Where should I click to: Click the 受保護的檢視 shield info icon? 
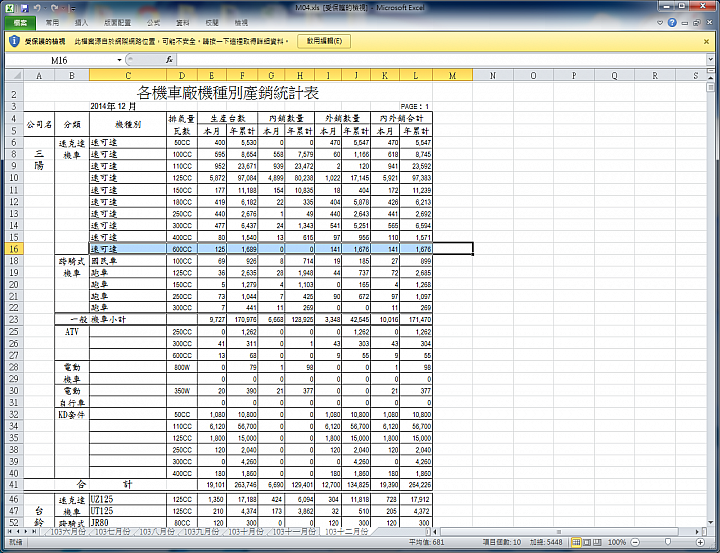coord(14,41)
